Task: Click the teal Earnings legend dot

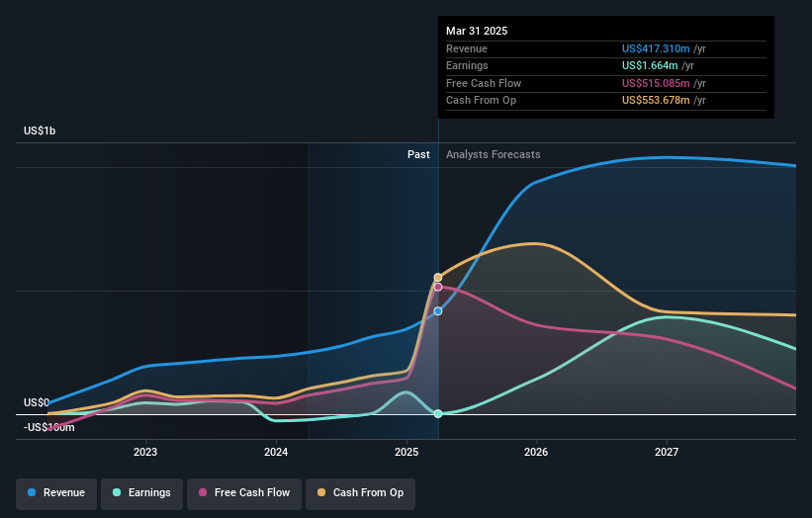Action: pos(117,492)
